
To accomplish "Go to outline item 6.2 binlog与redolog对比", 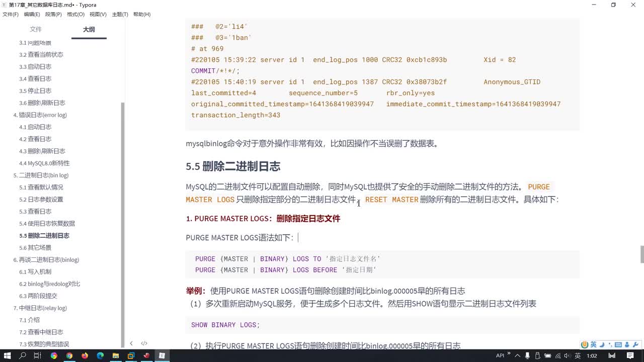I will click(50, 284).
